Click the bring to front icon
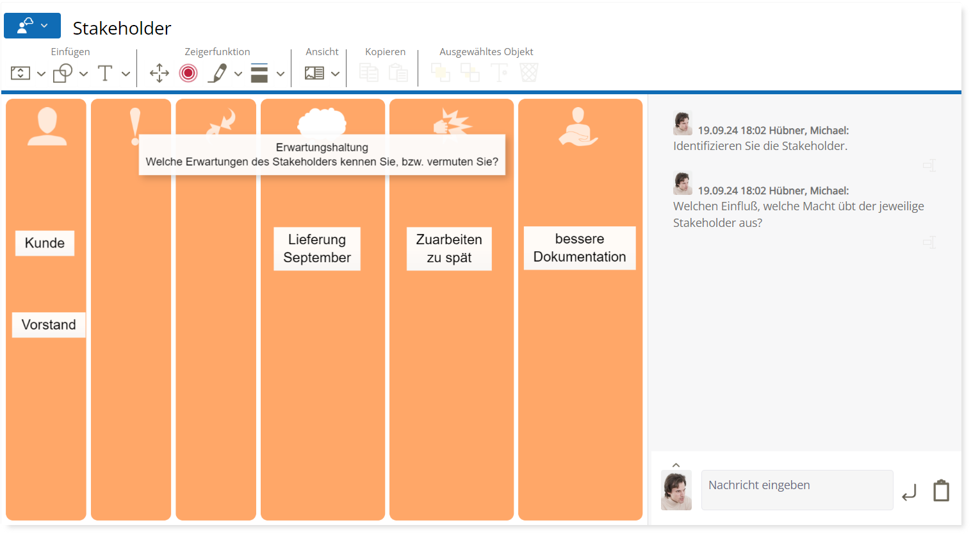The image size is (980, 534). 441,72
